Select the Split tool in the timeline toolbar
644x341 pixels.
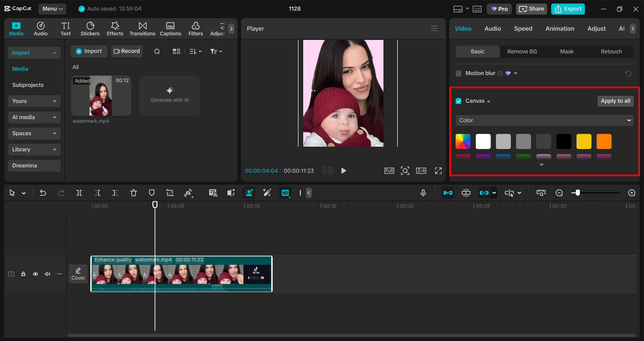[x=79, y=193]
